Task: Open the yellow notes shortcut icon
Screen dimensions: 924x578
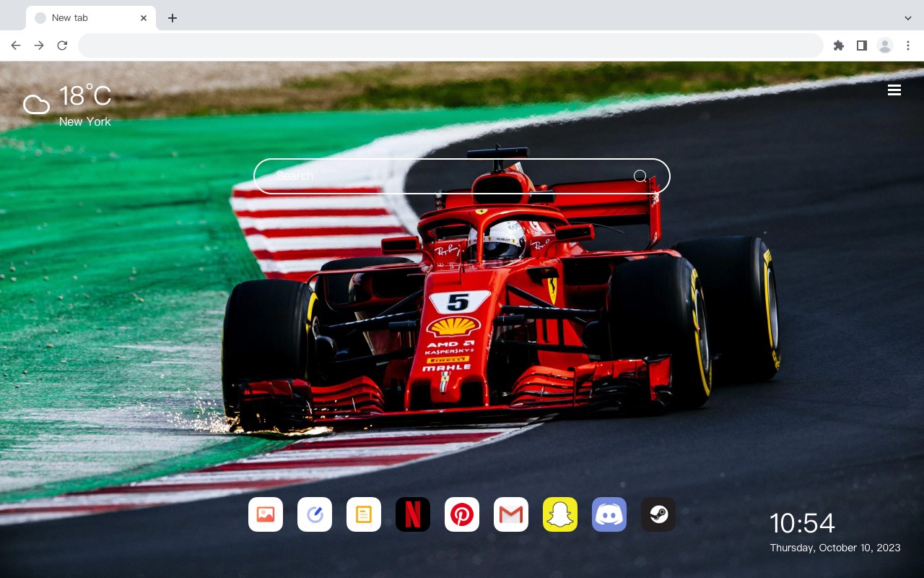Action: tap(364, 514)
